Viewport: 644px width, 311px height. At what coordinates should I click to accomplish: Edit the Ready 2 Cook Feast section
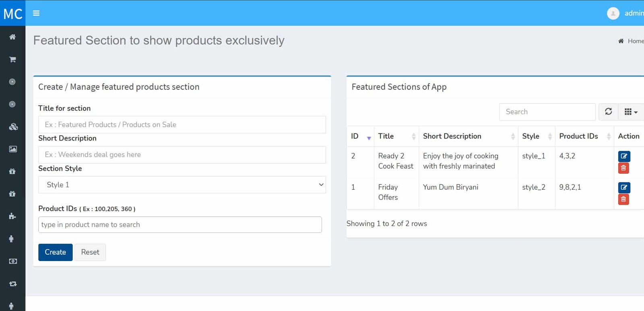tap(624, 156)
